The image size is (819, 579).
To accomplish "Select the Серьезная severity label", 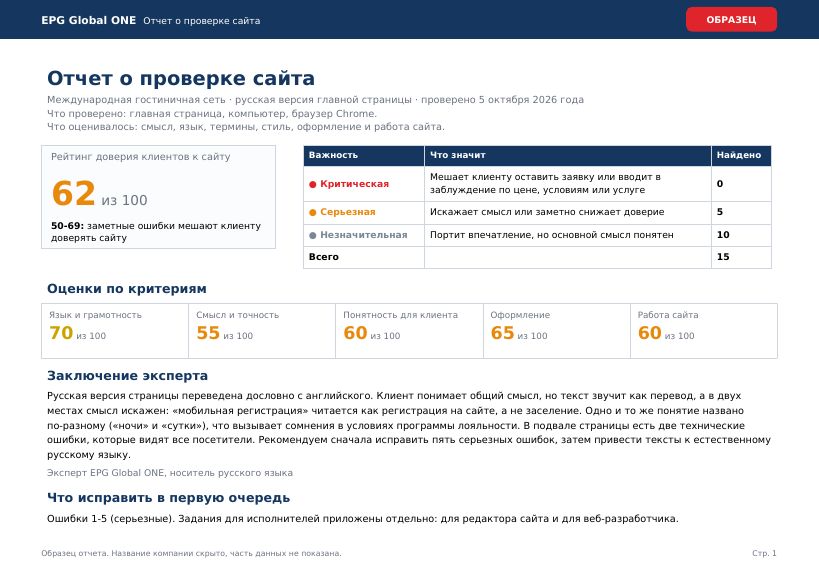I will pyautogui.click(x=347, y=212).
